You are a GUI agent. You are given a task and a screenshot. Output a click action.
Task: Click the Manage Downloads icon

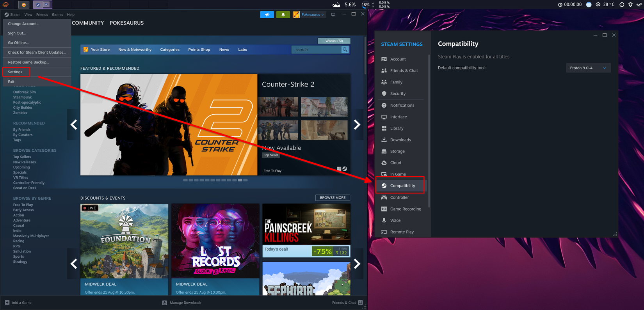click(165, 303)
